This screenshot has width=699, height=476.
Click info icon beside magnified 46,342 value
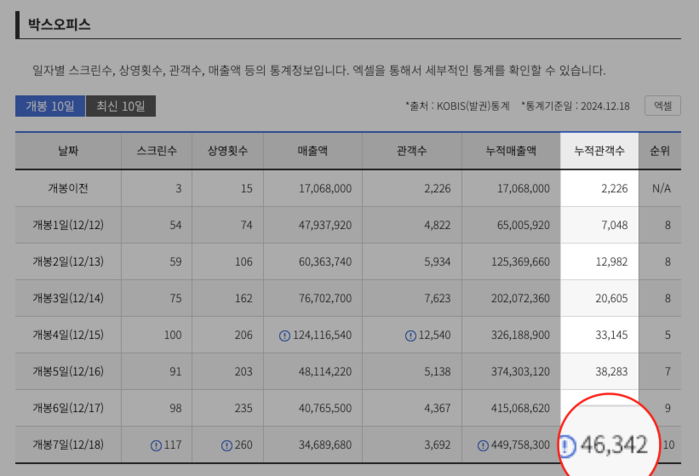pyautogui.click(x=567, y=445)
